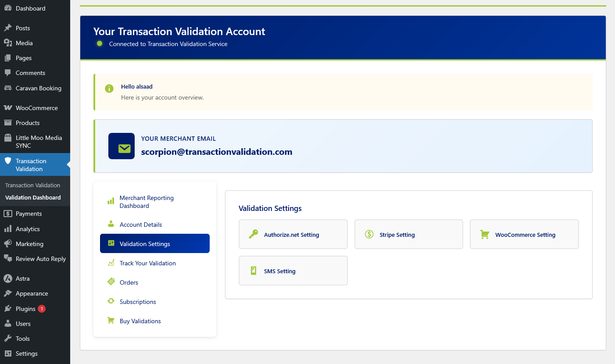Click the Analytics bar chart icon
This screenshot has width=615, height=364.
coord(8,229)
